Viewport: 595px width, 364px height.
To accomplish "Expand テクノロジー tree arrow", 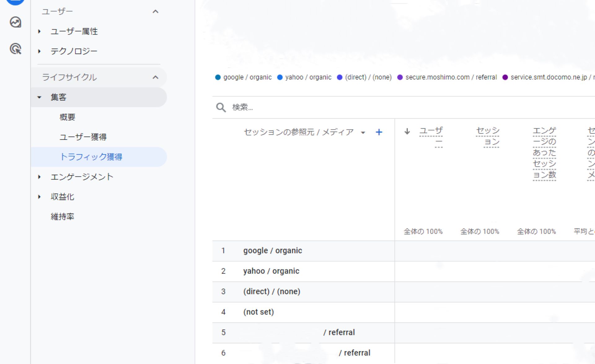I will pyautogui.click(x=39, y=51).
